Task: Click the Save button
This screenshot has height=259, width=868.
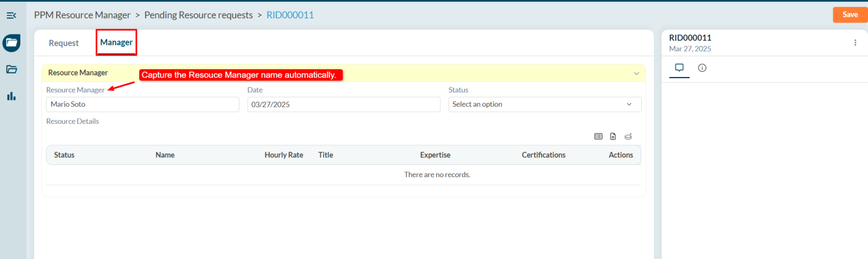Action: click(850, 15)
